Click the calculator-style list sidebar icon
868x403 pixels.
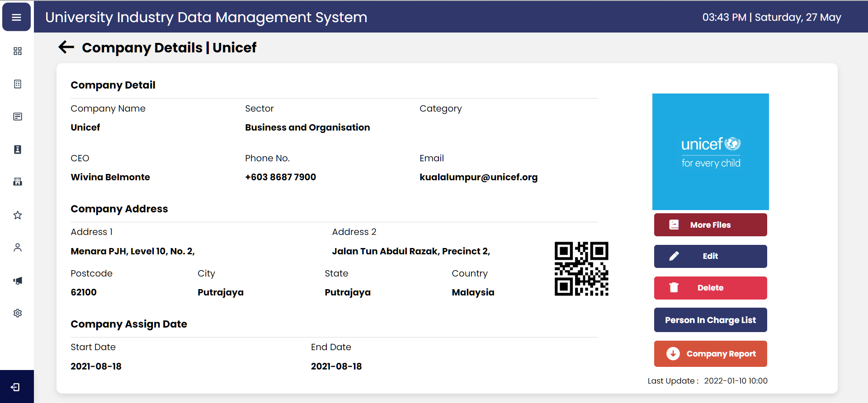[18, 84]
